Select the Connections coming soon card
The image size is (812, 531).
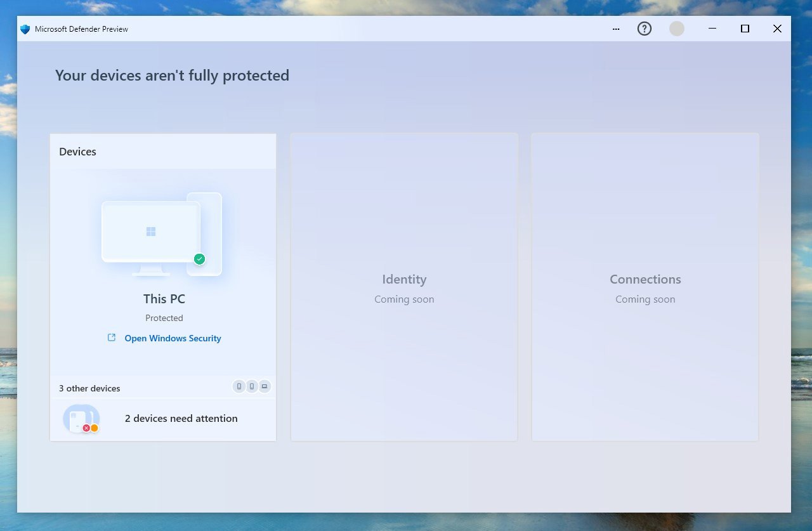pyautogui.click(x=645, y=287)
